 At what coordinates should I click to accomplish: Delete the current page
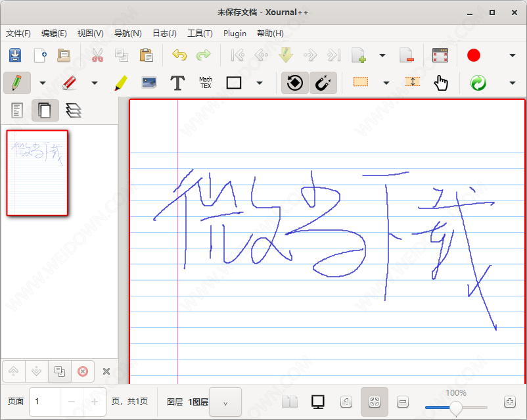click(x=406, y=55)
